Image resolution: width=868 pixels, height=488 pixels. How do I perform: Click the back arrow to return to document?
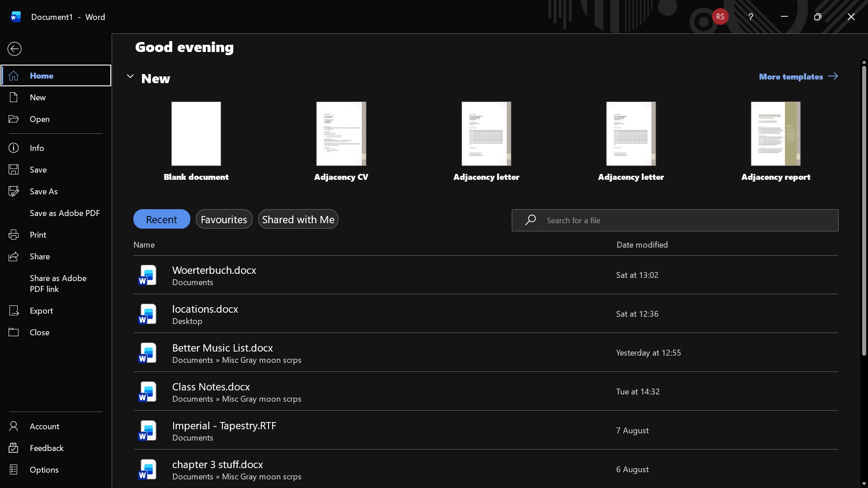click(14, 49)
